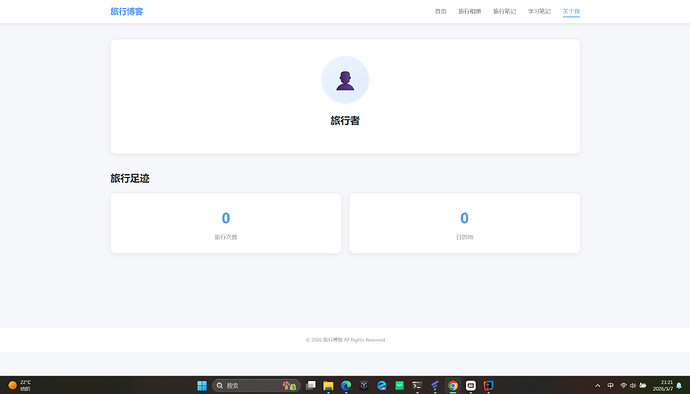Switch to Google Chrome in the taskbar

coord(453,386)
